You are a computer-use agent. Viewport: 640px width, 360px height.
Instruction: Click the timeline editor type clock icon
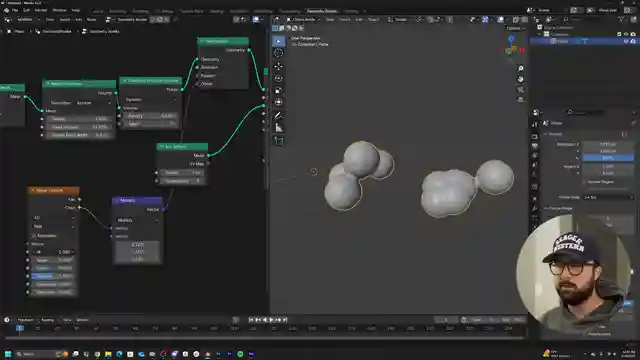7,320
